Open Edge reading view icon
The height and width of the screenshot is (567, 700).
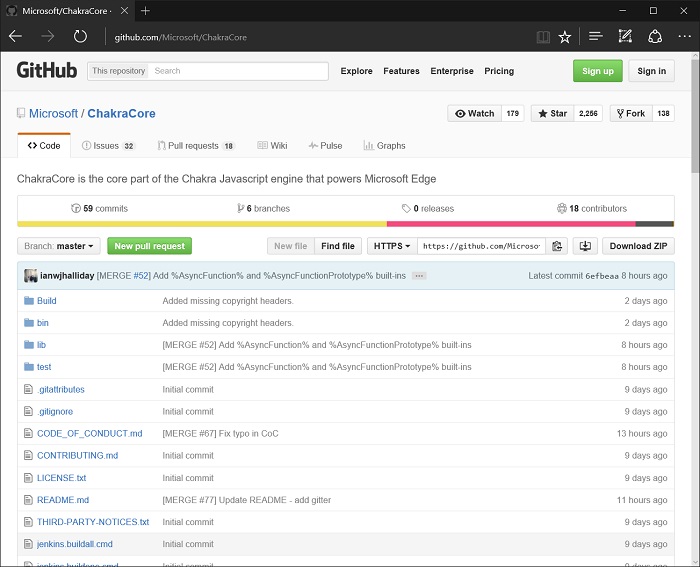click(x=542, y=37)
